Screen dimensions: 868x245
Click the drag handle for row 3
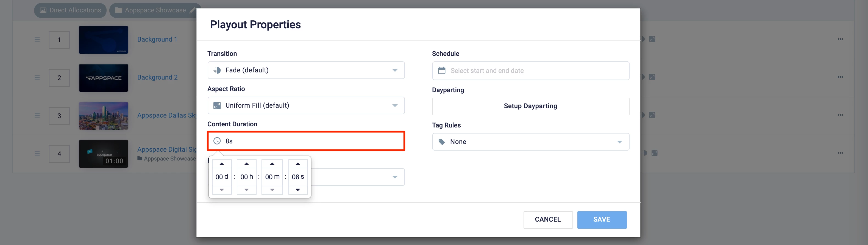[x=37, y=115]
